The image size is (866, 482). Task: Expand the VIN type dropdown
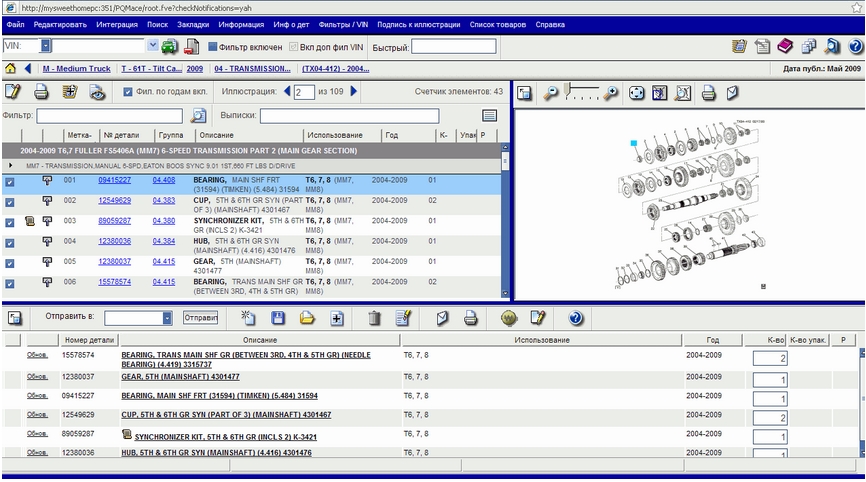46,46
